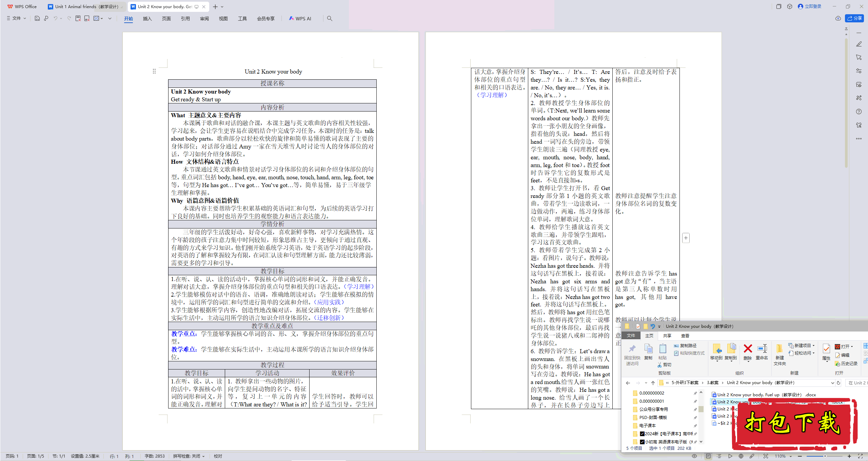This screenshot has width=868, height=461.
Task: Switch to page layout view in status bar
Action: 708,456
